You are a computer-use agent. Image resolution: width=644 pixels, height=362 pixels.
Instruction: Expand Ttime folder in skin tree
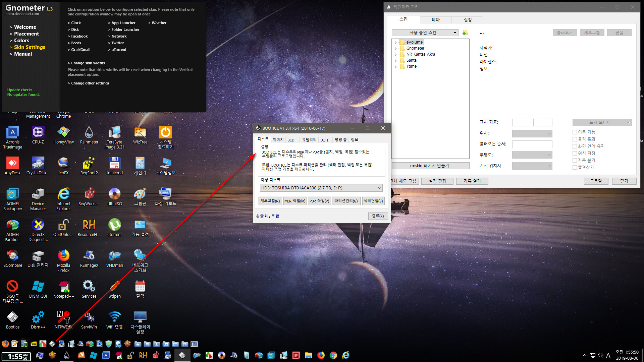(395, 66)
